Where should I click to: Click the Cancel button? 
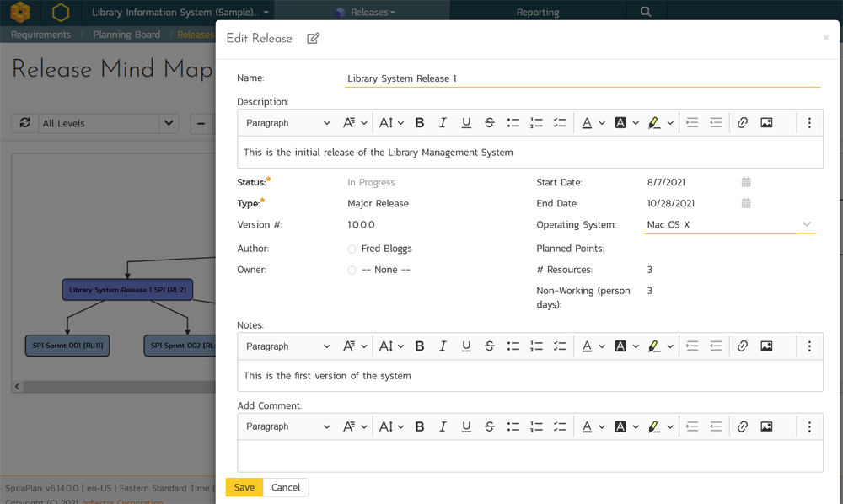pyautogui.click(x=286, y=487)
